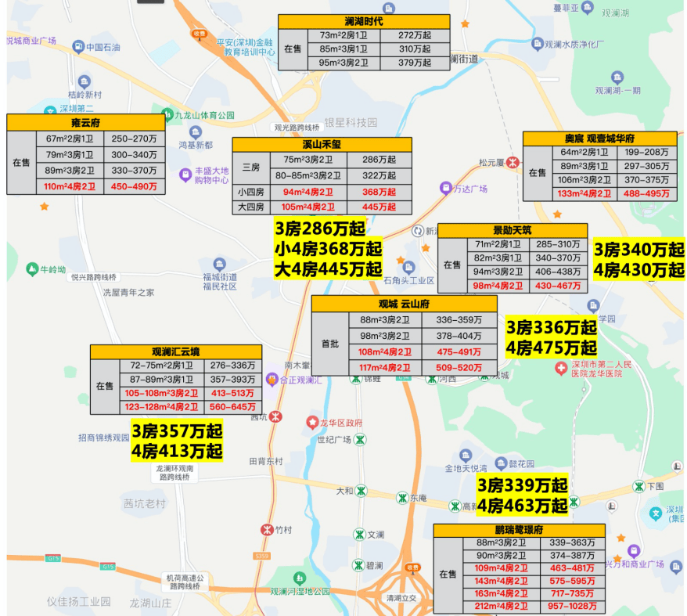
Task: Select the 世纪广场 metro station icon
Action: click(360, 440)
